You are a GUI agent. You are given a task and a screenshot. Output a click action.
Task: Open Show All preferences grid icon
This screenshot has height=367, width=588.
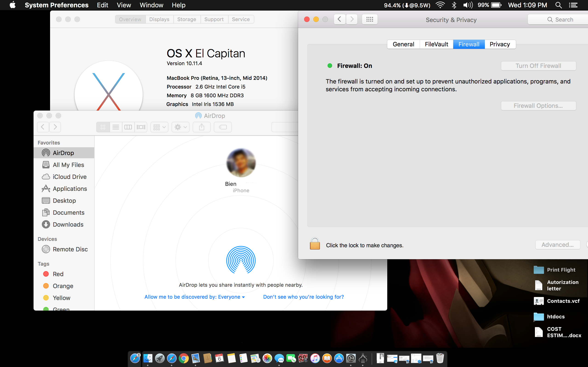(x=370, y=19)
